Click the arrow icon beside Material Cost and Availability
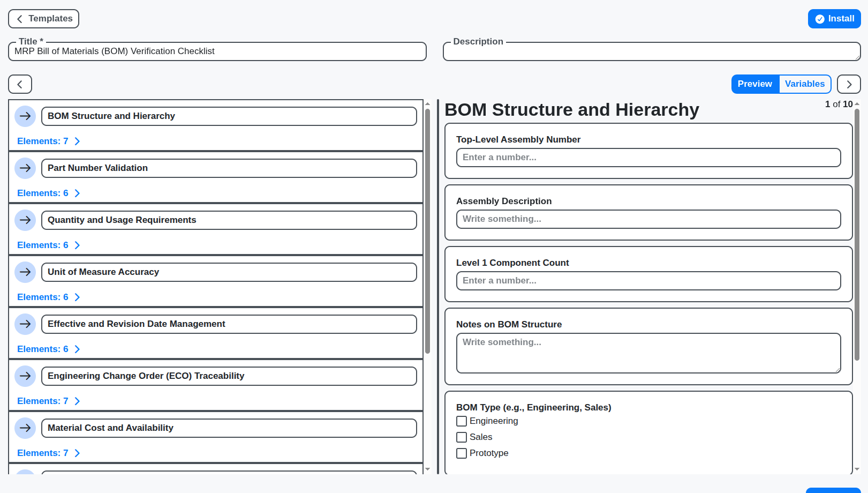Screen dimensions: 868x493 25,428
